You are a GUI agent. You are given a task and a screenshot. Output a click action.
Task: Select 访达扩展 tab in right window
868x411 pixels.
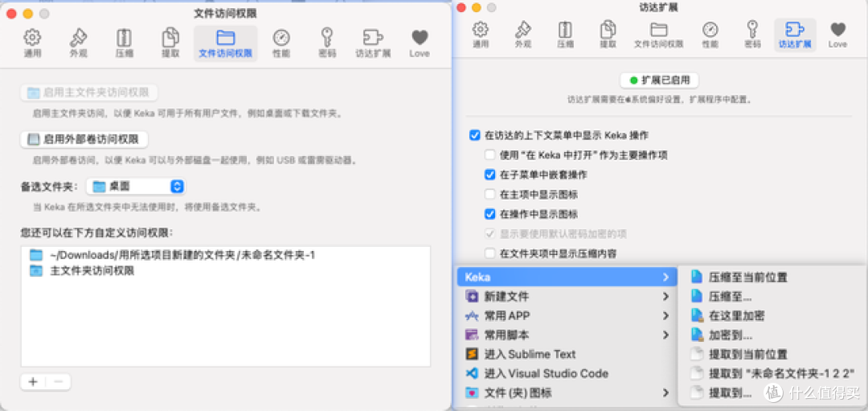pos(795,35)
